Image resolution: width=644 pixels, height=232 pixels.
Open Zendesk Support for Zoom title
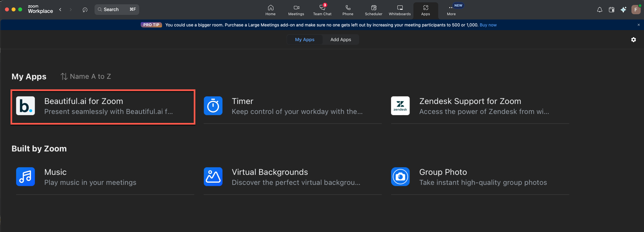click(x=470, y=101)
